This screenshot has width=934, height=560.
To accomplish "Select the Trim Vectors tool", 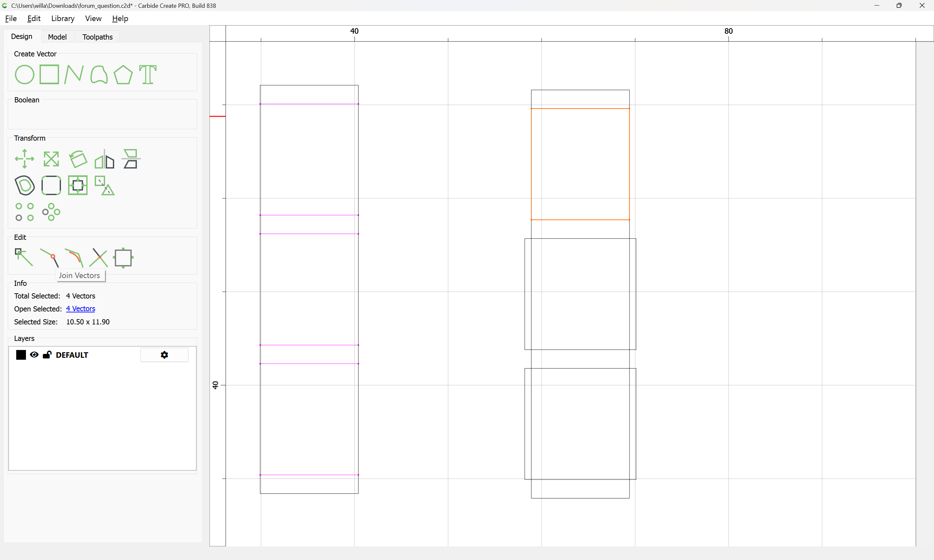I will 100,258.
